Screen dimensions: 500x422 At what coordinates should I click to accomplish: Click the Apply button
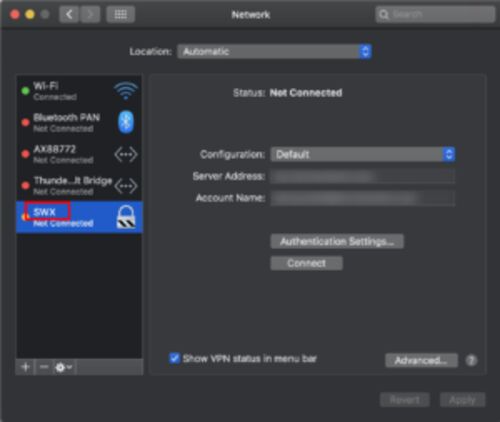click(462, 400)
